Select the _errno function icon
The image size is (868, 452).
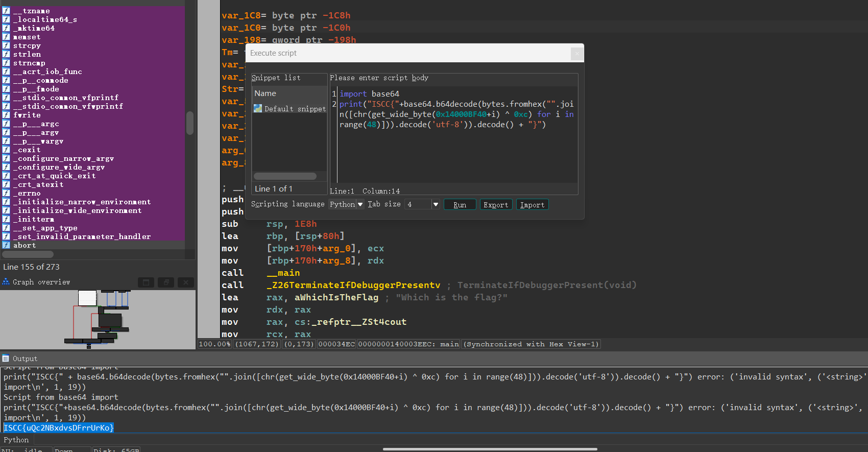click(6, 193)
